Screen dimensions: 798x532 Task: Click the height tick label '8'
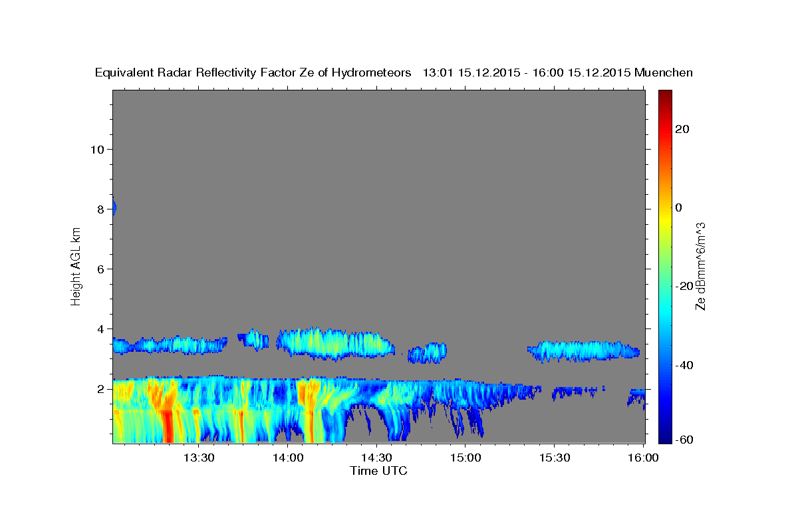(101, 209)
